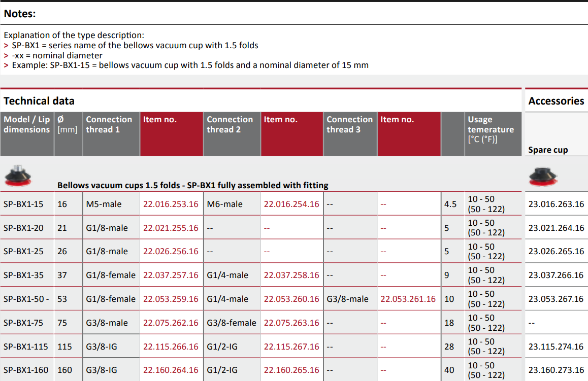Click item number 22.037.257.16
The height and width of the screenshot is (381, 588).
tap(171, 275)
